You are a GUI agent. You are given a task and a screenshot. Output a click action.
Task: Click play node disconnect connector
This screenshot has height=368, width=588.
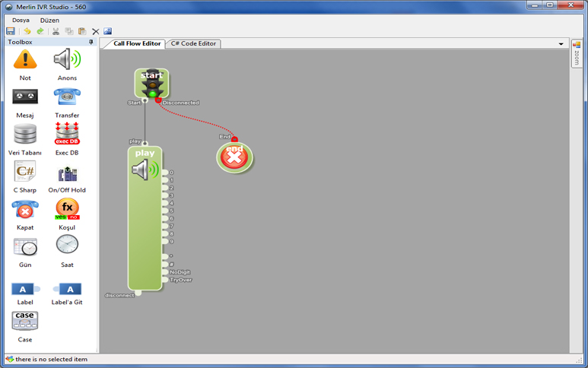(x=138, y=293)
